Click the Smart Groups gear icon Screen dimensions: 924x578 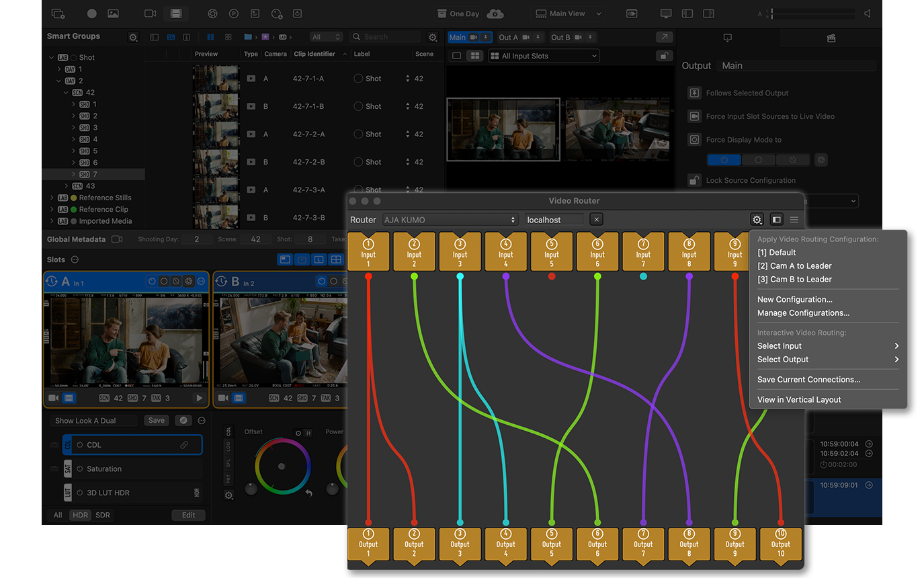click(x=133, y=38)
